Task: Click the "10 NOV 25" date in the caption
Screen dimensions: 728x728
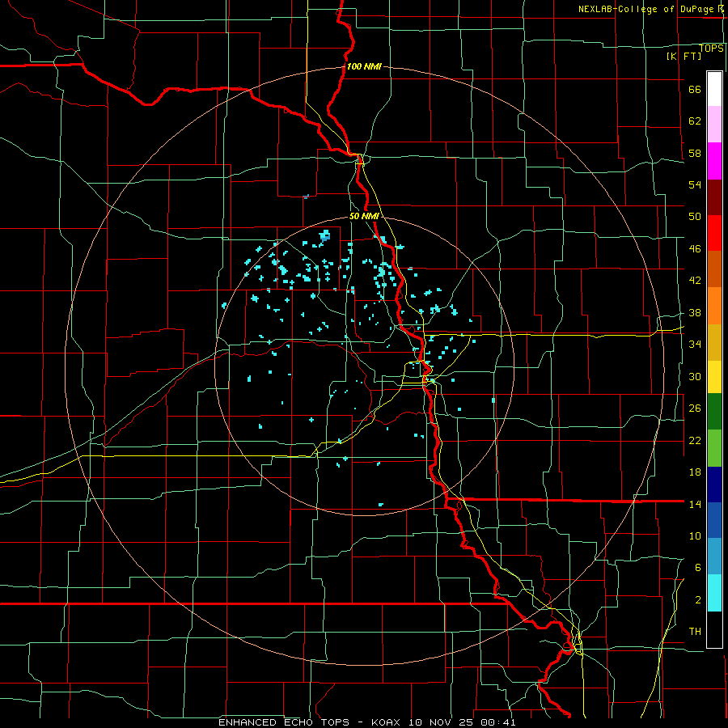Action: (x=441, y=722)
